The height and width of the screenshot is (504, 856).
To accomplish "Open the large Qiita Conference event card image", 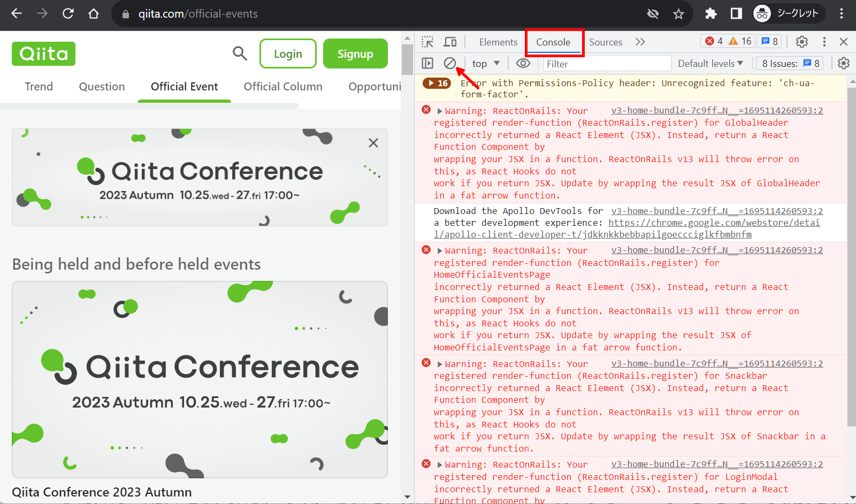I will pyautogui.click(x=200, y=379).
